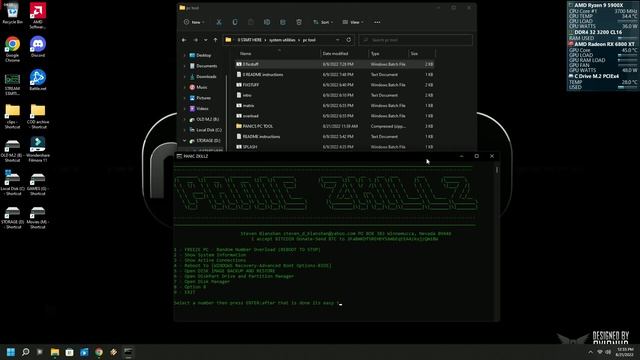This screenshot has height=360, width=640.
Task: Click the Cut icon in File Explorer toolbar
Action: tap(219, 22)
